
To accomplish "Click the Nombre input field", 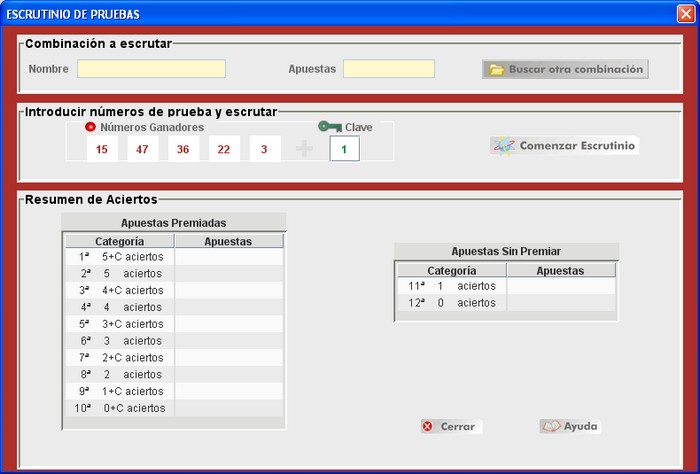I will [x=151, y=69].
